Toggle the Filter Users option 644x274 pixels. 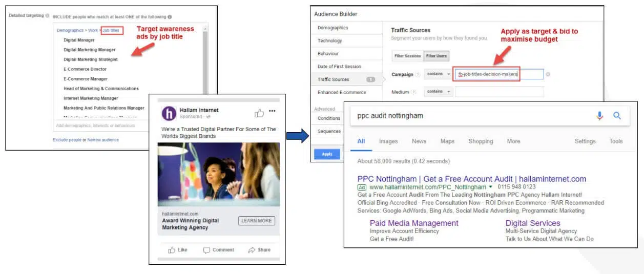pos(436,56)
